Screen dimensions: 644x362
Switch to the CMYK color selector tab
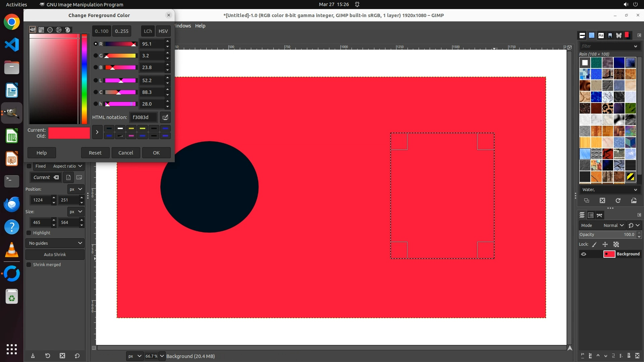pos(41,30)
